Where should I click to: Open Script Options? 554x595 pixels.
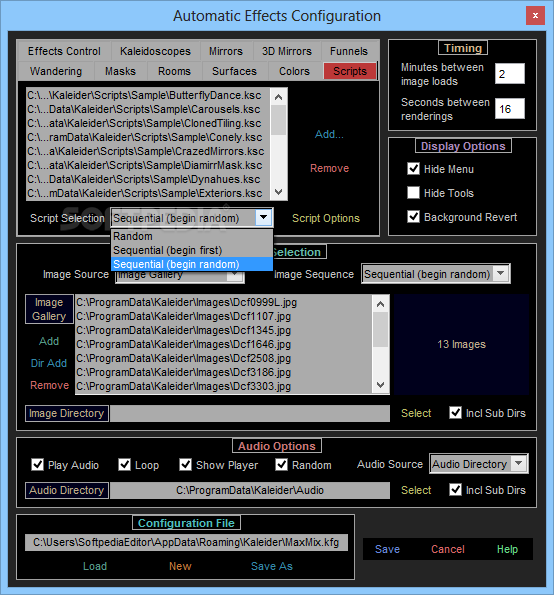(326, 218)
